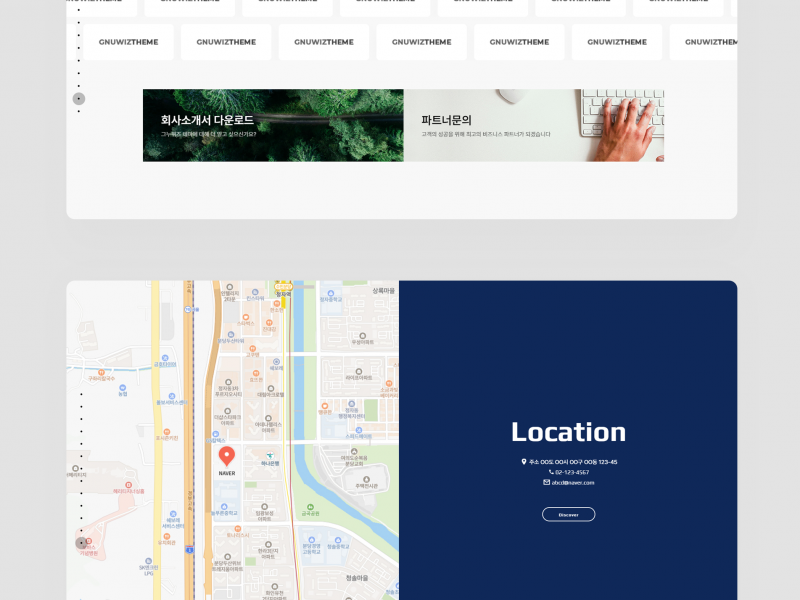The height and width of the screenshot is (600, 800).
Task: Click the 02-123-4567 phone number
Action: click(572, 472)
